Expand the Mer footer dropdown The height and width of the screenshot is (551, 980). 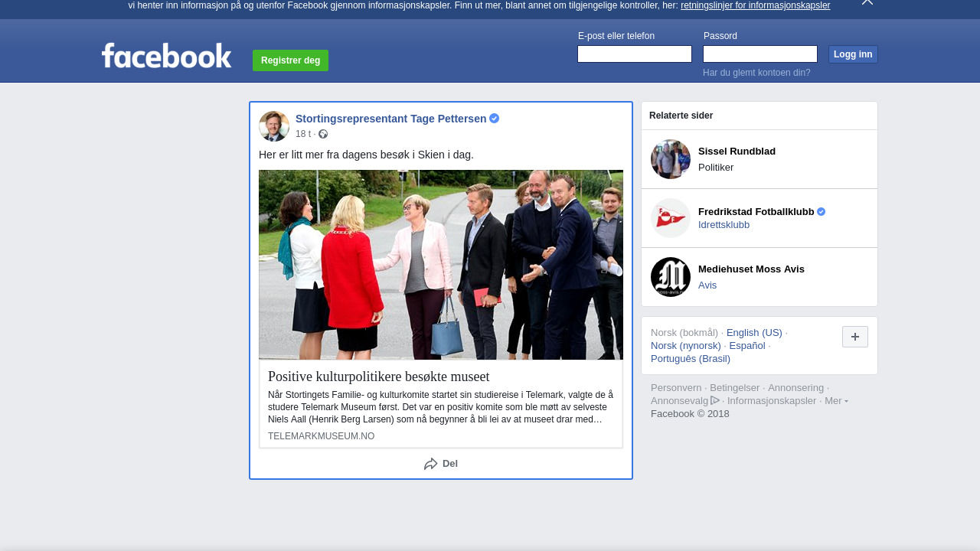pyautogui.click(x=836, y=401)
